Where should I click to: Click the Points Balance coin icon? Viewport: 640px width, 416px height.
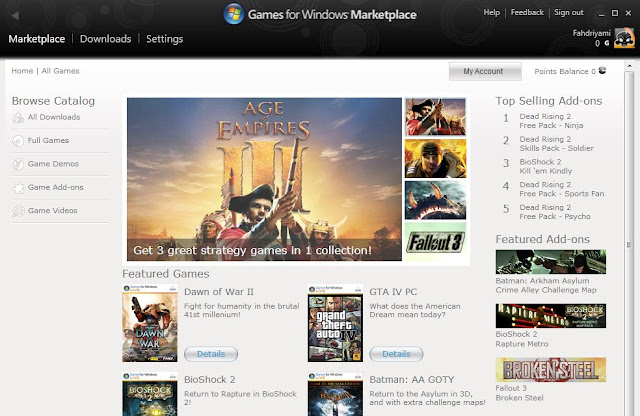point(602,71)
